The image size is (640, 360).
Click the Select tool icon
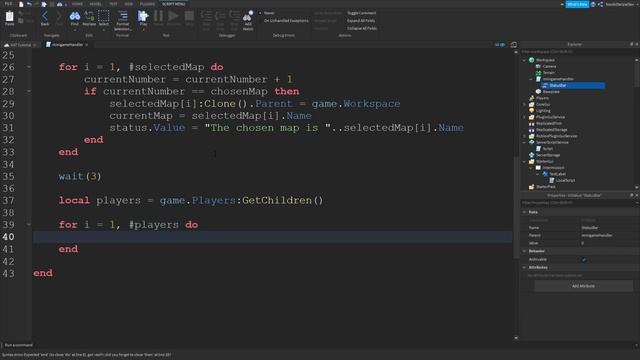pos(104,17)
